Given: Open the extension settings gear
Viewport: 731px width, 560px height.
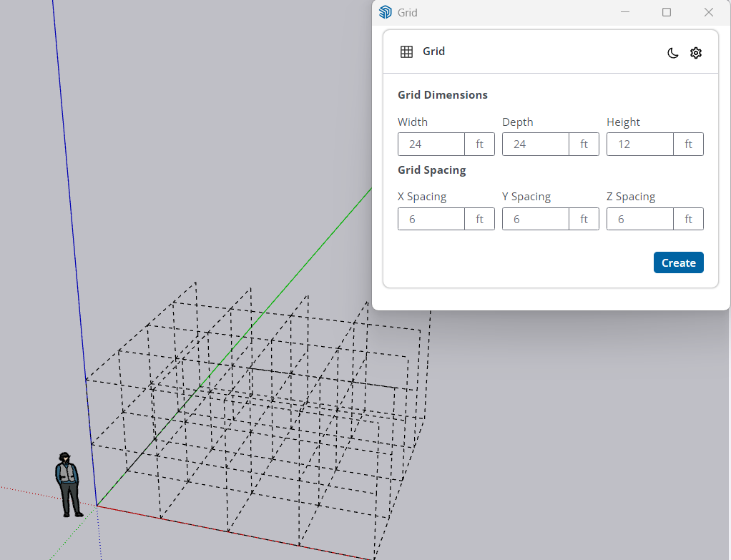Looking at the screenshot, I should (696, 53).
